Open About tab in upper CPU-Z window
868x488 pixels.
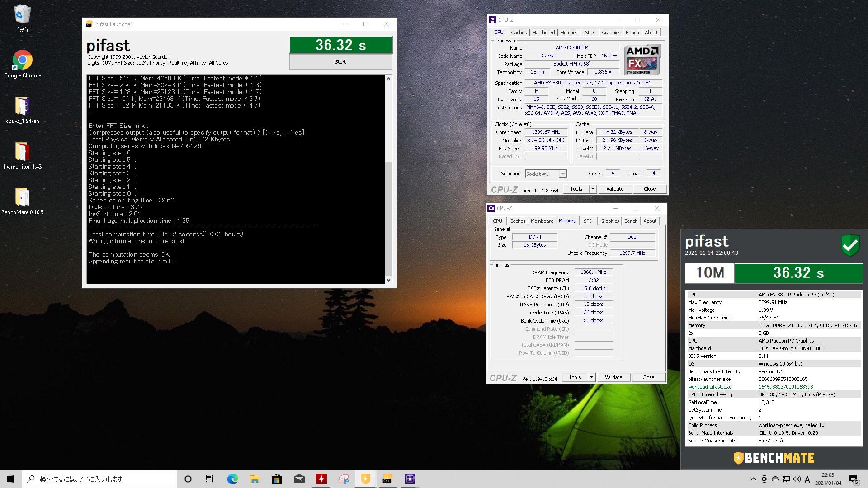click(651, 33)
